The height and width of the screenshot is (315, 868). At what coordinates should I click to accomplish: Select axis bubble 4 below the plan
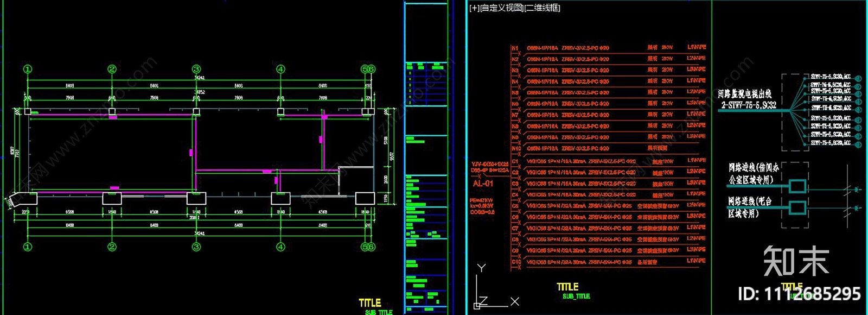click(280, 247)
